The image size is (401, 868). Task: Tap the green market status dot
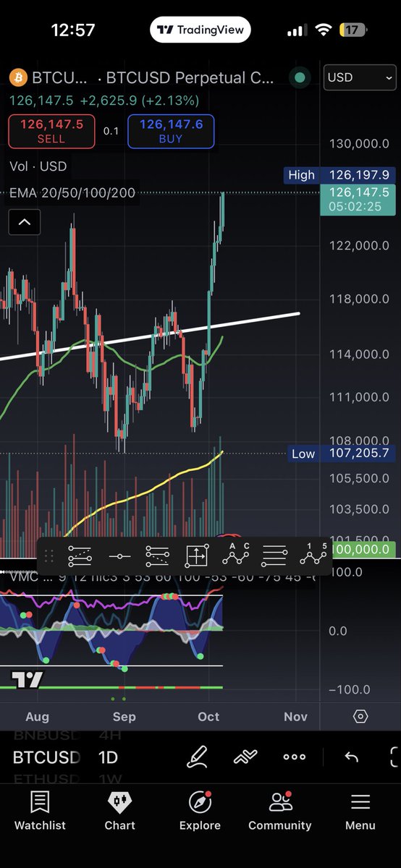click(x=299, y=77)
